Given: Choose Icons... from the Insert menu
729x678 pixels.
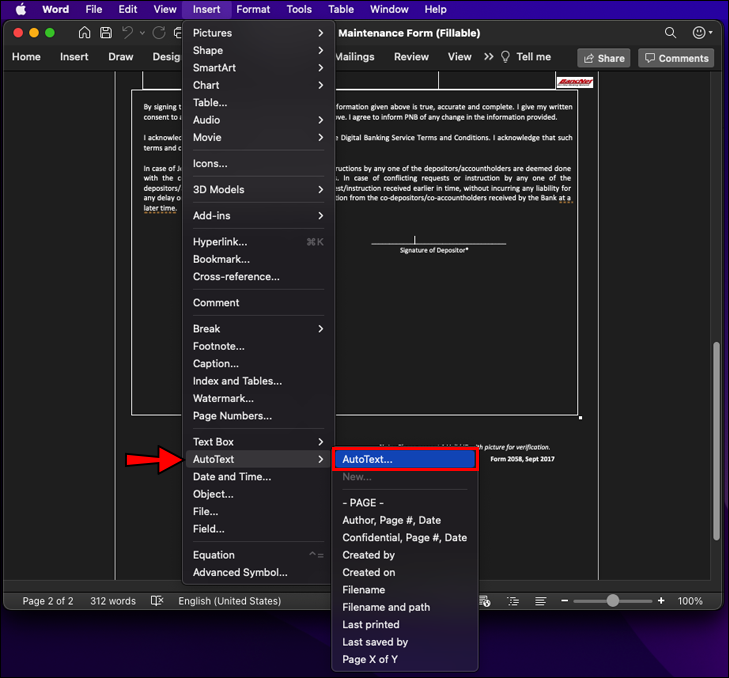Looking at the screenshot, I should [x=258, y=163].
